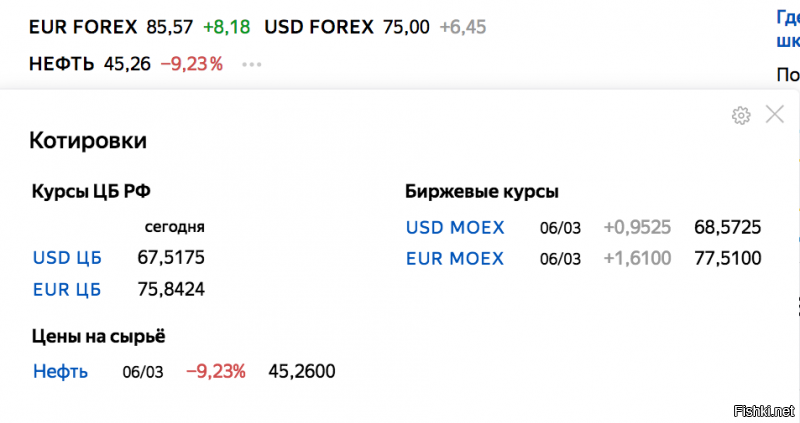Click the oil price value 45,2600
Image resolution: width=800 pixels, height=423 pixels.
coord(302,371)
